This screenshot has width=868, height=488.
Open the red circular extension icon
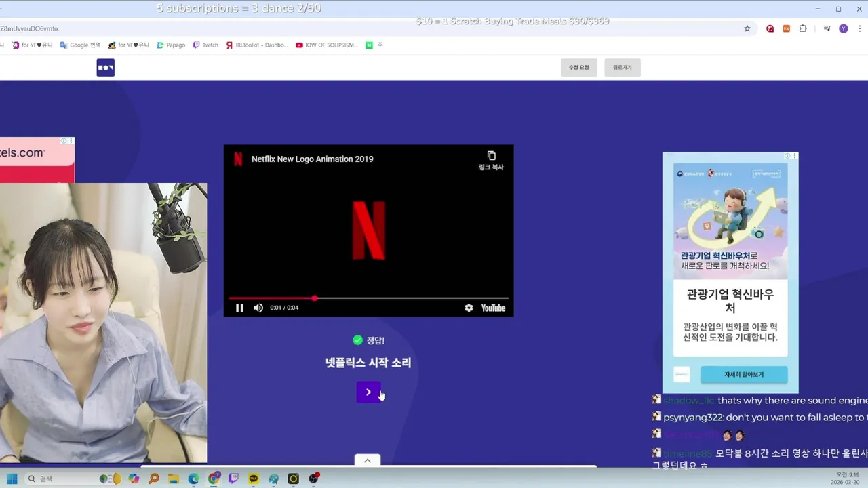pos(770,28)
